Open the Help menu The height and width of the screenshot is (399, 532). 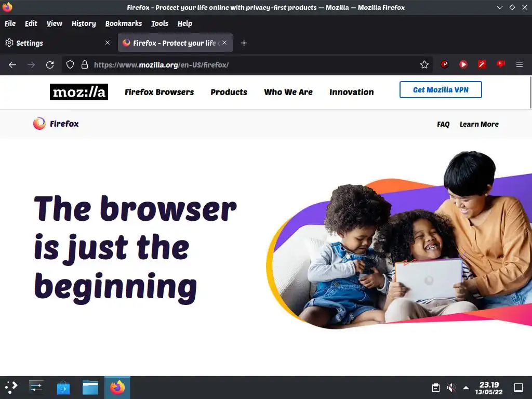(x=185, y=23)
